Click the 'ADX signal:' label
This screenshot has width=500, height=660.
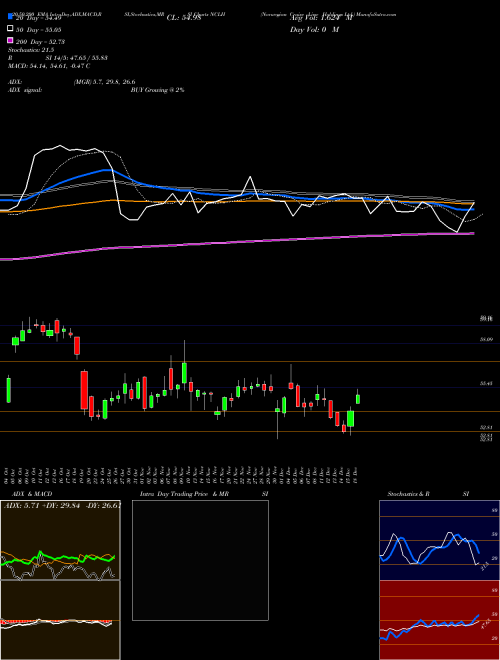pos(25,90)
